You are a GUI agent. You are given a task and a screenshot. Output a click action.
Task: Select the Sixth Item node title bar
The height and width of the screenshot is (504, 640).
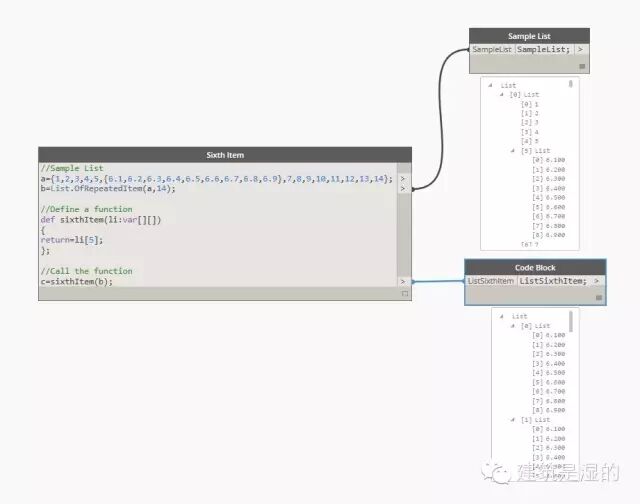[x=225, y=155]
